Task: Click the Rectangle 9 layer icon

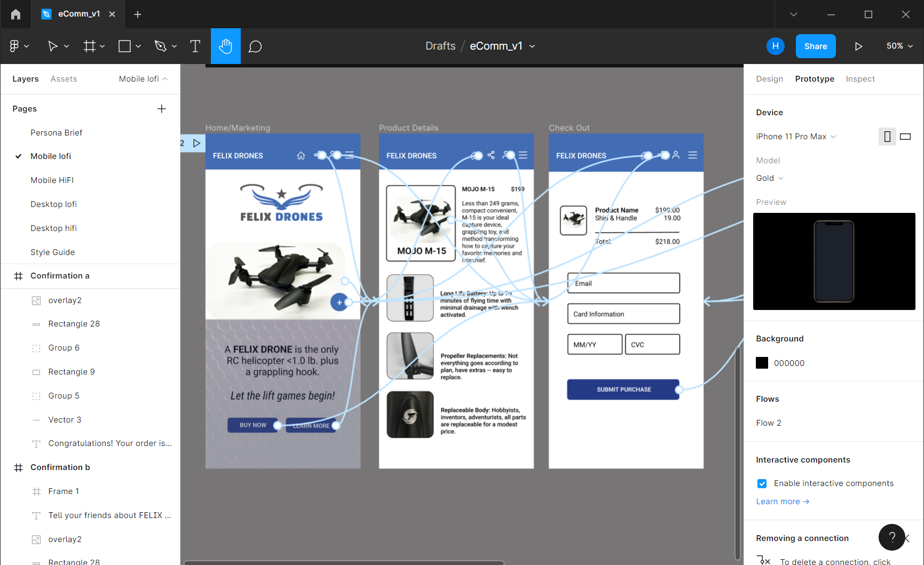Action: (x=36, y=372)
